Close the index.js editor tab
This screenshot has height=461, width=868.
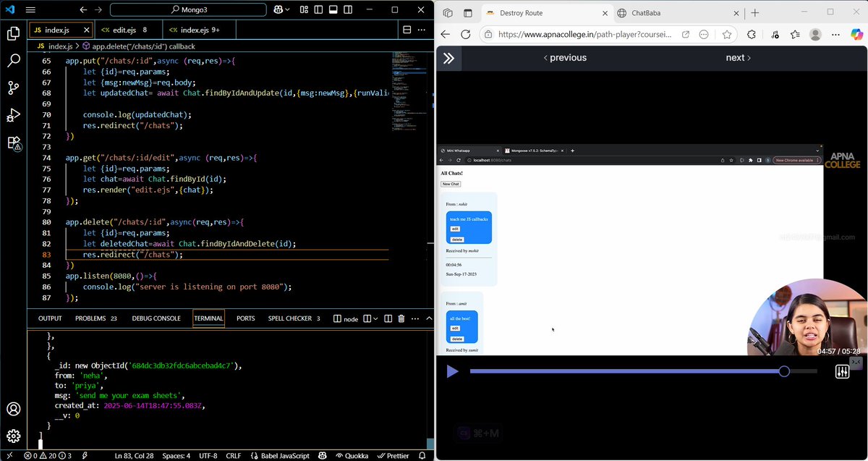pyautogui.click(x=86, y=30)
